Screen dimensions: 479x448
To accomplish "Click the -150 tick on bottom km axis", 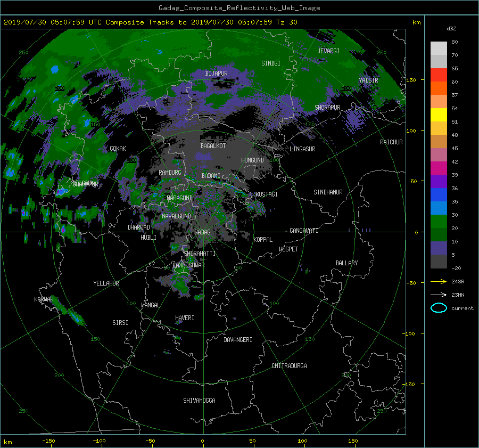I will pos(48,441).
